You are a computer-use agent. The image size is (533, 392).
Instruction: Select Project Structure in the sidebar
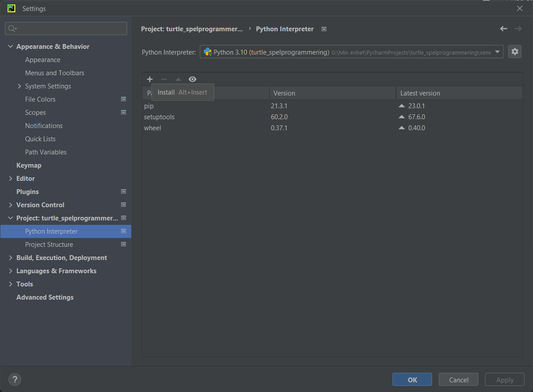pyautogui.click(x=49, y=245)
